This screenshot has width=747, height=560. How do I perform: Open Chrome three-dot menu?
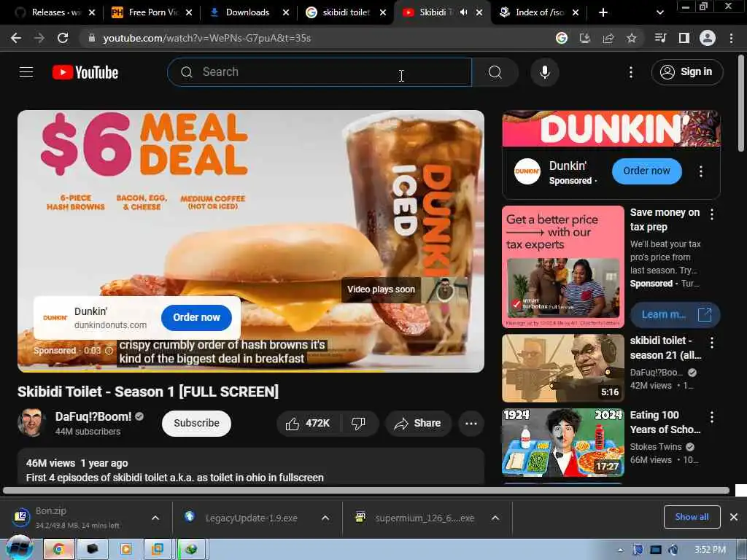click(731, 38)
